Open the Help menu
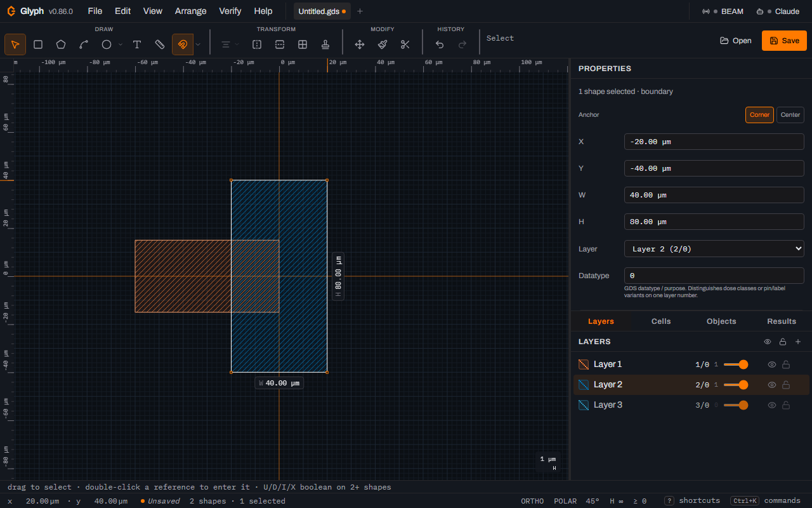This screenshot has height=508, width=812. click(x=263, y=11)
